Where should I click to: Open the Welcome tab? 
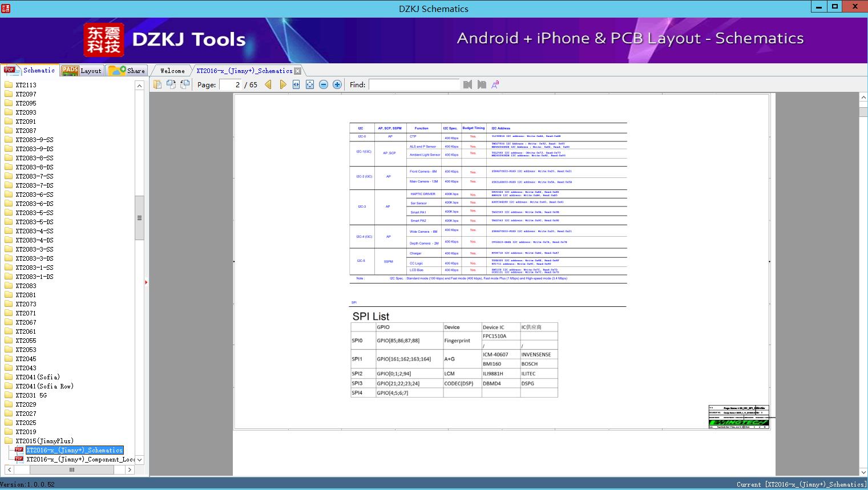point(172,71)
